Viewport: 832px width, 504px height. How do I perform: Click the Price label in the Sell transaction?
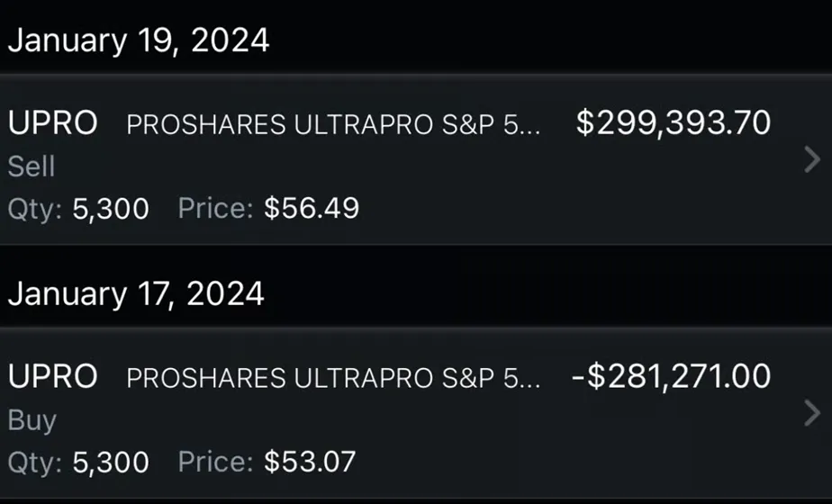(x=216, y=209)
